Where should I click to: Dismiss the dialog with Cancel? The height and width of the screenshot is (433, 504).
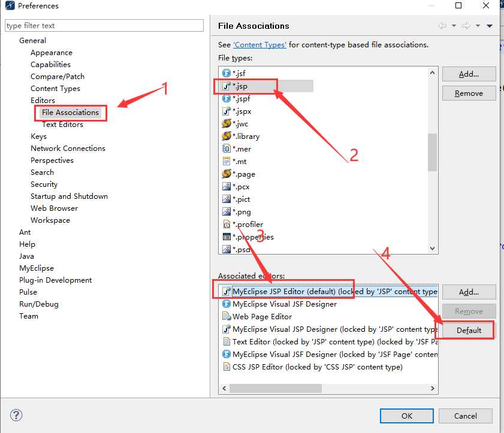coord(466,416)
